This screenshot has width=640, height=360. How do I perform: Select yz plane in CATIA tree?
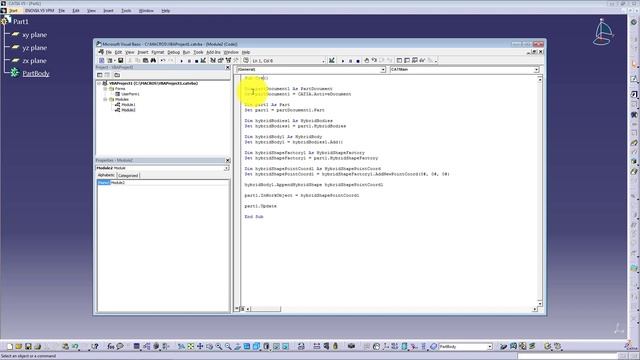[x=34, y=48]
